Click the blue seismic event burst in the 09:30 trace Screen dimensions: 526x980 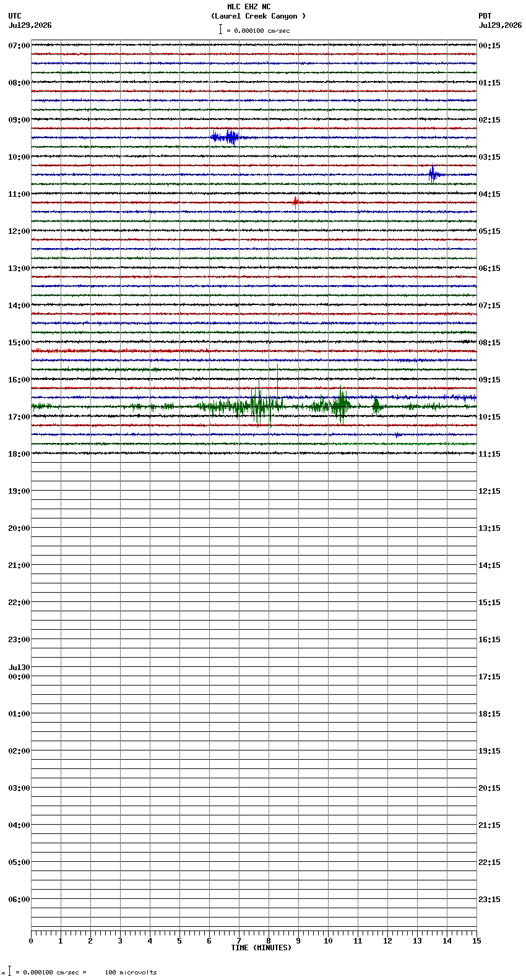pyautogui.click(x=226, y=137)
